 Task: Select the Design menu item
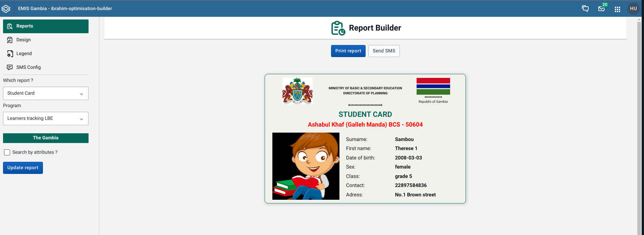(23, 40)
